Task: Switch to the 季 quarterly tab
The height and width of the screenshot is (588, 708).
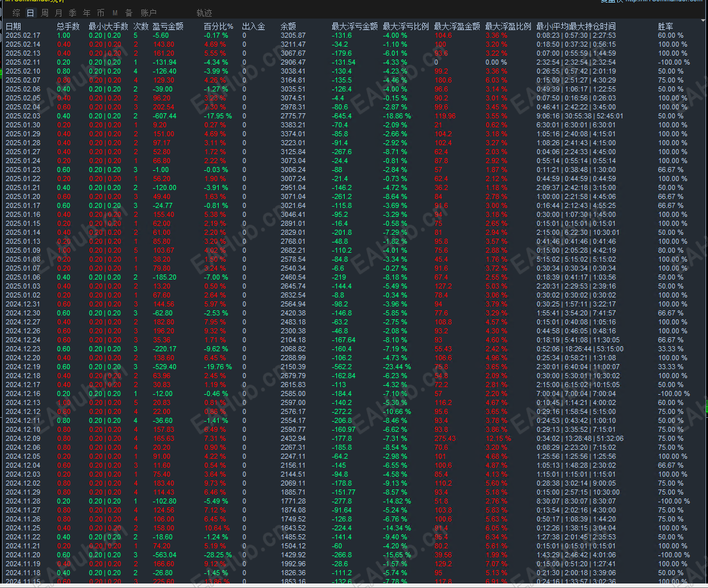Action: pos(72,13)
